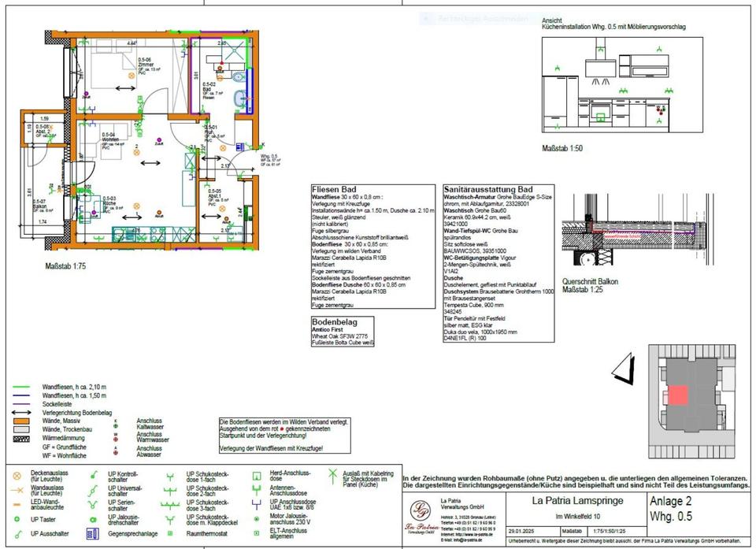Viewport: 756px width, 549px height.
Task: Click the orange Wände Massiv swatch
Action: pos(23,421)
